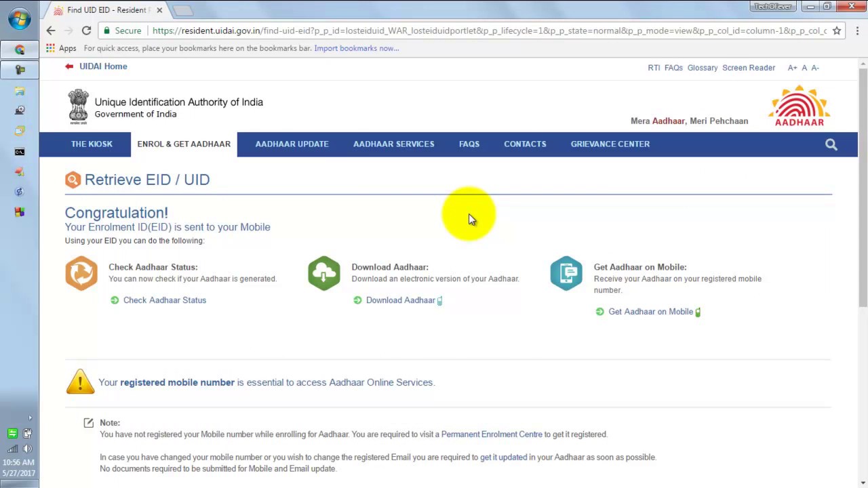Click the green arrow beside Download Aadhaar link

[357, 300]
